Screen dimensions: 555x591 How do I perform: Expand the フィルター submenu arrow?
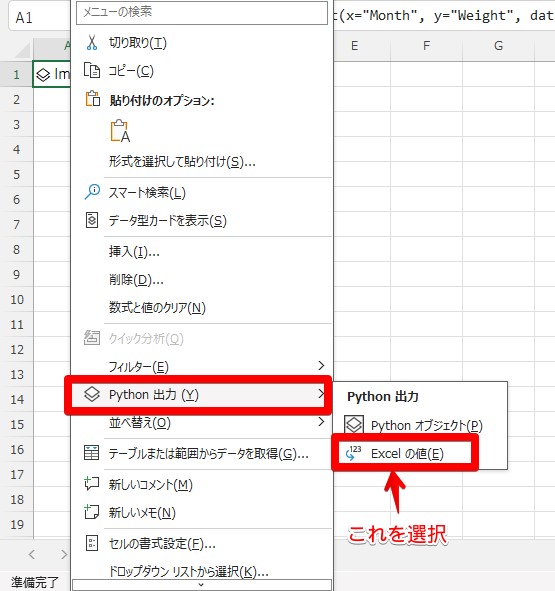(321, 366)
